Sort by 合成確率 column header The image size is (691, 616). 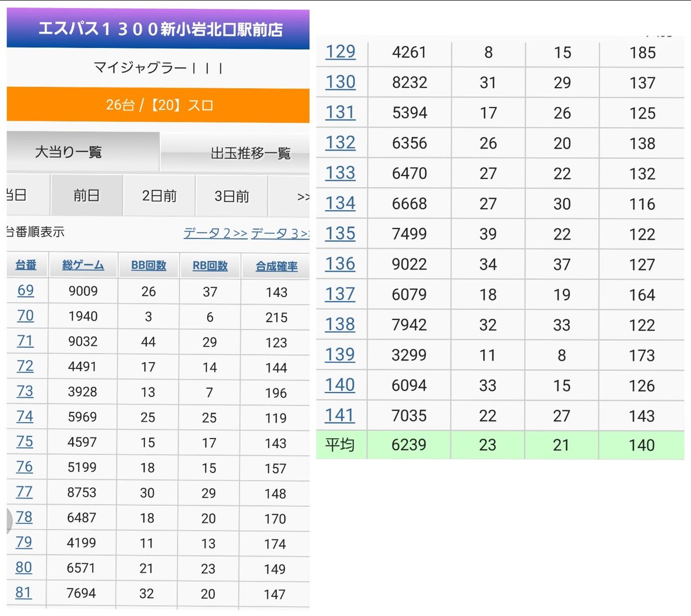point(276,267)
